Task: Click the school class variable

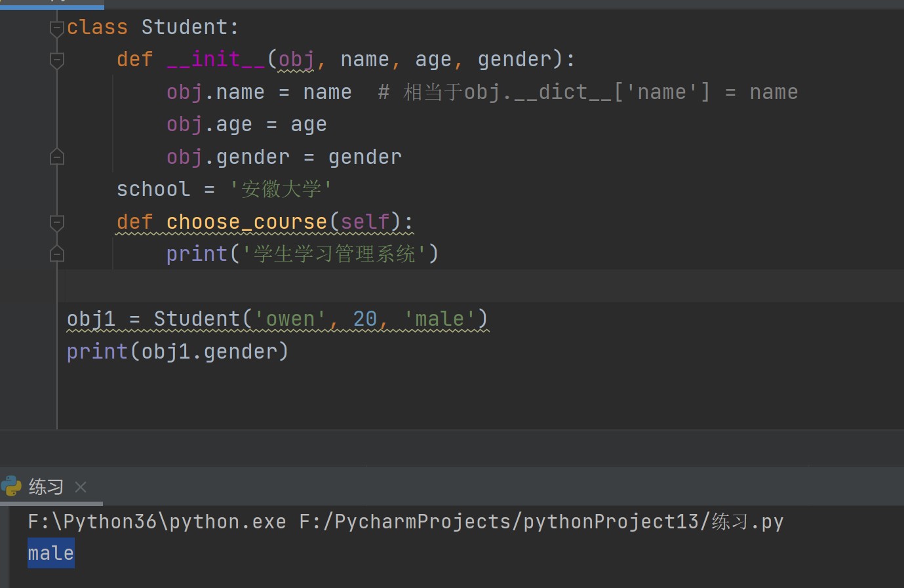Action: (x=153, y=189)
